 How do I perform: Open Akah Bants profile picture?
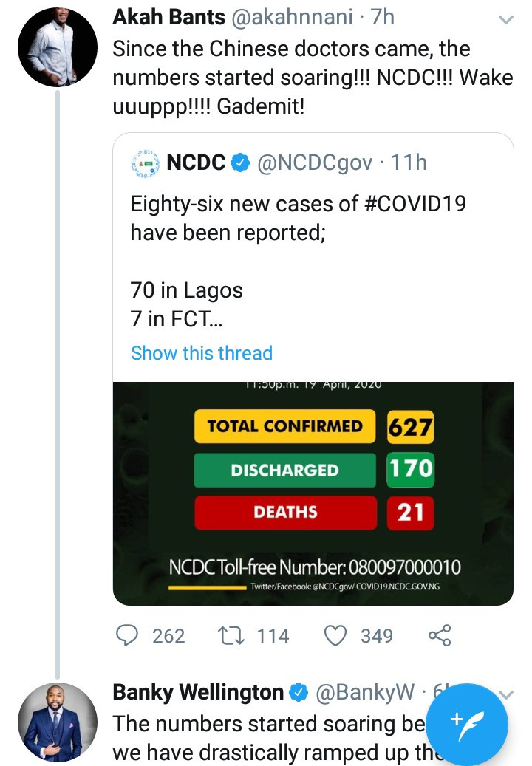58,47
